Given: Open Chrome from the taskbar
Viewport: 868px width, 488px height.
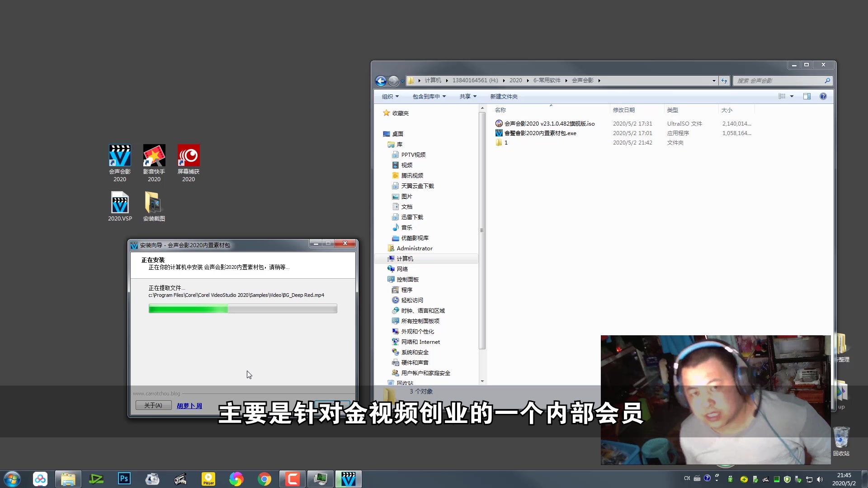Looking at the screenshot, I should coord(264,479).
